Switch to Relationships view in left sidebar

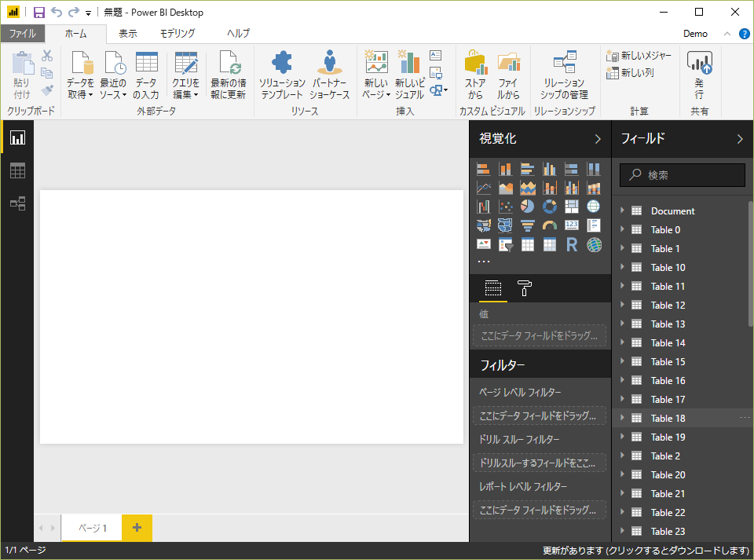tap(18, 203)
